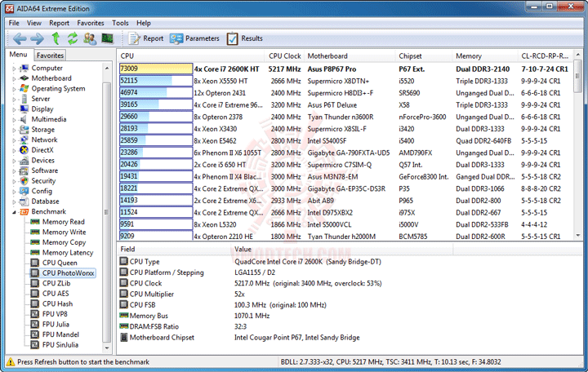
Task: Select the Config icon in the tree
Action: [24, 191]
